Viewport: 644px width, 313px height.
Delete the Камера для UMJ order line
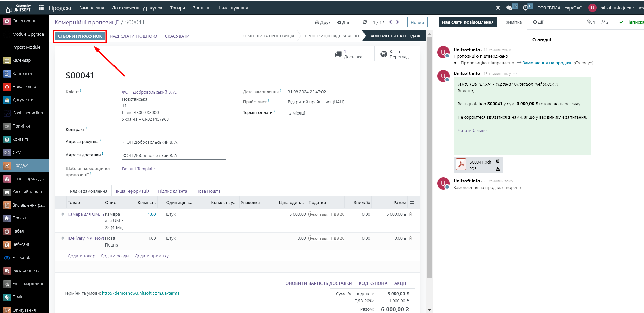pos(411,214)
